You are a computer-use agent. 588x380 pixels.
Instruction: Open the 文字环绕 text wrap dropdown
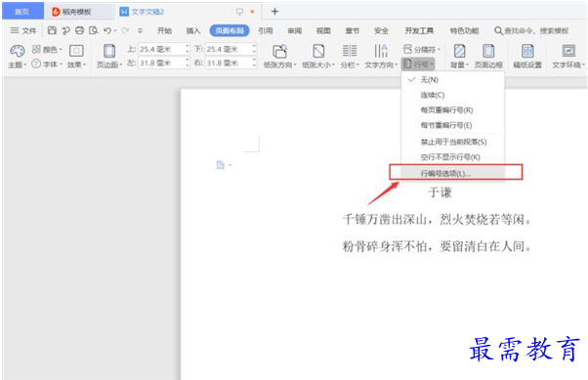pyautogui.click(x=568, y=57)
